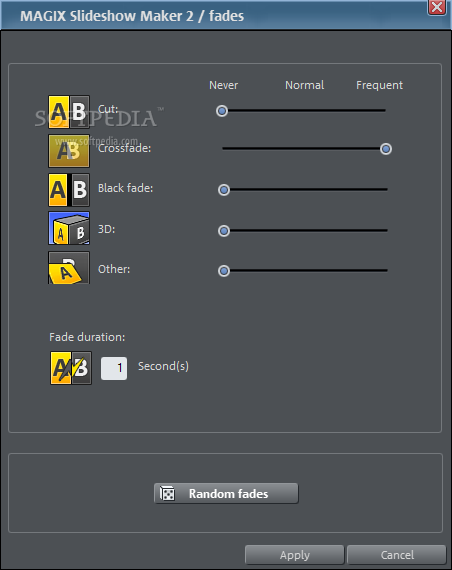The image size is (452, 570).
Task: Click the 'Crossfade:' label
Action: [x=124, y=148]
